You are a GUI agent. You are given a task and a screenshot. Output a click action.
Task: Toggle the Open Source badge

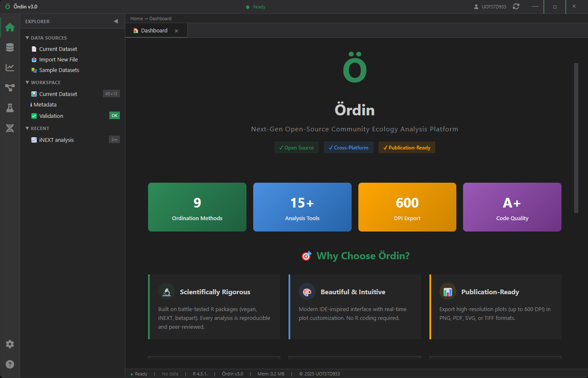click(297, 147)
